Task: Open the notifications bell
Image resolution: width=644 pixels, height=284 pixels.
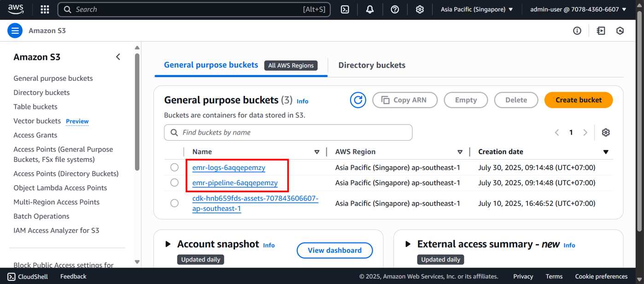Action: tap(370, 9)
